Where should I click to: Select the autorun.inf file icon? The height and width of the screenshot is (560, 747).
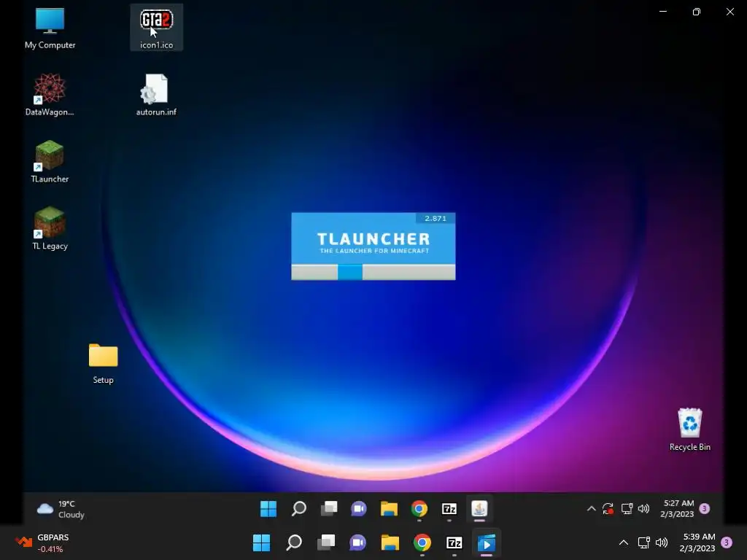click(x=156, y=94)
